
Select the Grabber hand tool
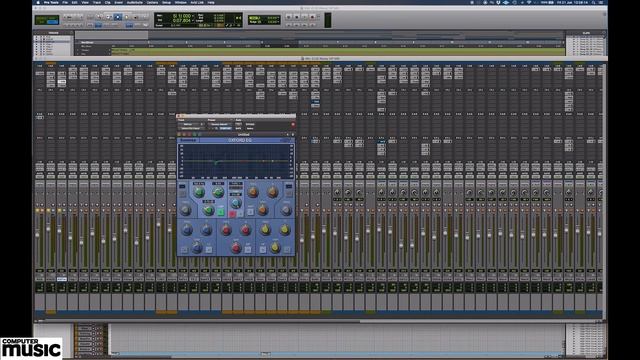point(127,17)
